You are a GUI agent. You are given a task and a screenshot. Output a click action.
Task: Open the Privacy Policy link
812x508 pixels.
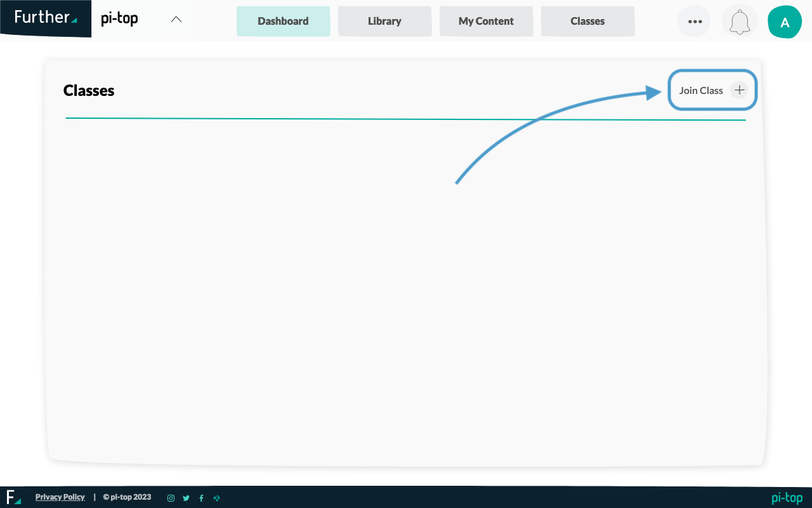[60, 497]
